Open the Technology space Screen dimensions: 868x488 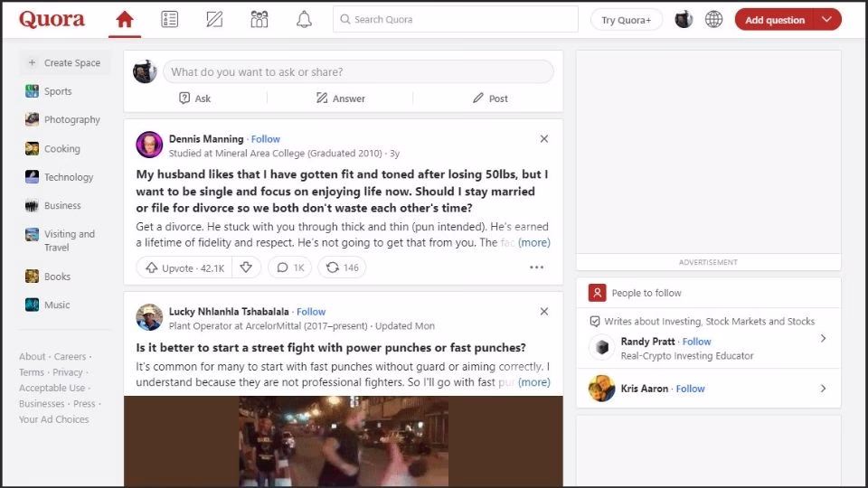[60, 177]
